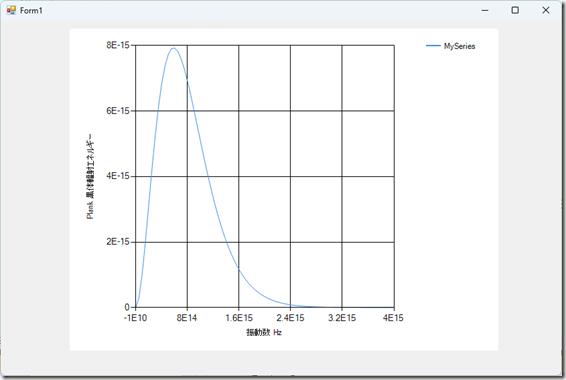Image resolution: width=566 pixels, height=380 pixels.
Task: Click the vertical Plank y-axis title
Action: (90, 176)
